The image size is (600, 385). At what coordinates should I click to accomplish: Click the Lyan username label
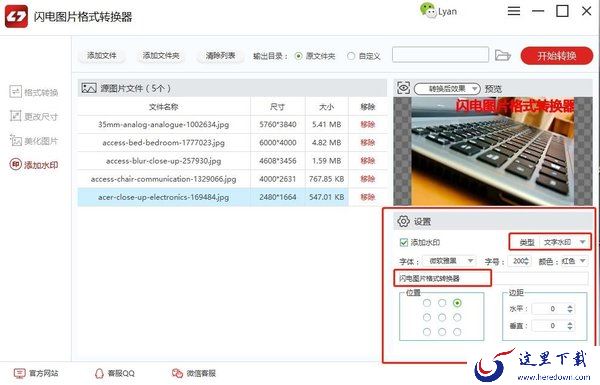point(447,11)
